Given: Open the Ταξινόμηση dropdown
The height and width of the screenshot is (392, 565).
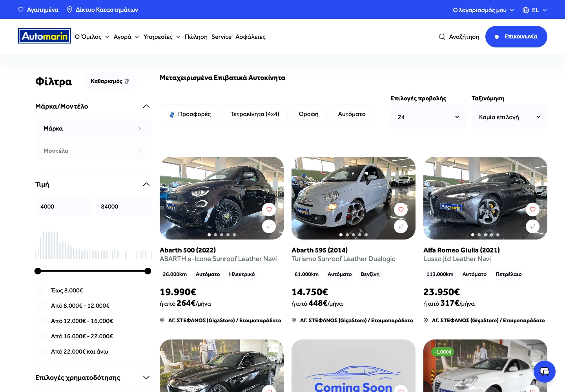Looking at the screenshot, I should click(x=509, y=117).
